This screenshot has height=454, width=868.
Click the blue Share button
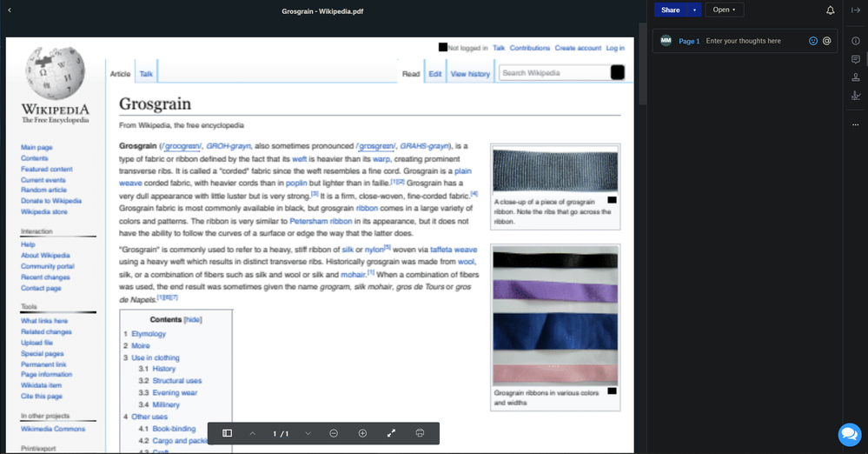coord(671,10)
